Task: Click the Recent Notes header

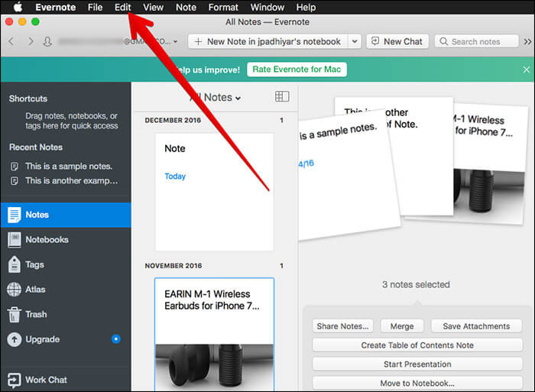Action: 36,147
